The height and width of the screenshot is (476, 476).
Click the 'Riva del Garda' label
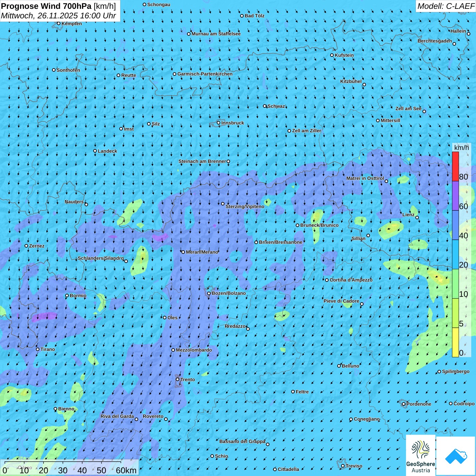pos(117,416)
